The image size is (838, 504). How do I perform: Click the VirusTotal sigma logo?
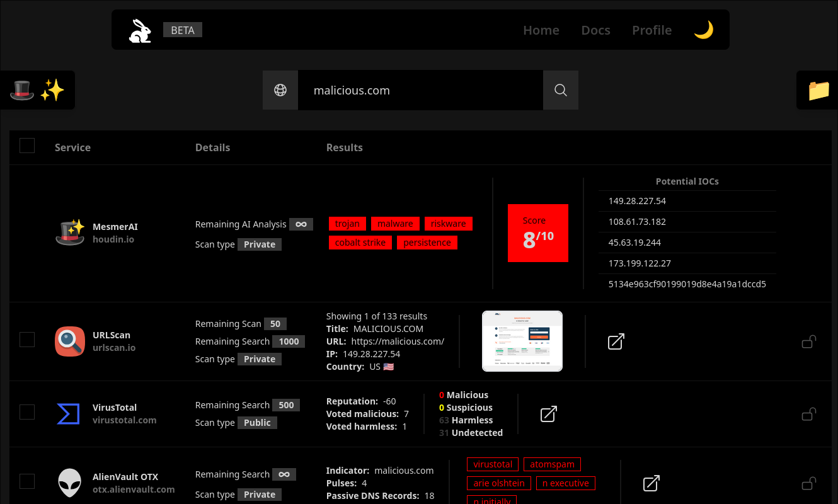69,414
